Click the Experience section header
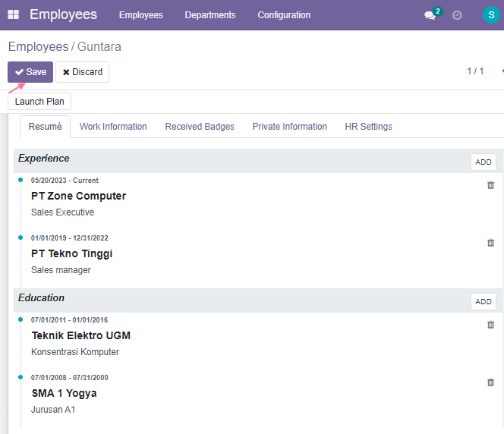The width and height of the screenshot is (504, 434). (x=44, y=159)
